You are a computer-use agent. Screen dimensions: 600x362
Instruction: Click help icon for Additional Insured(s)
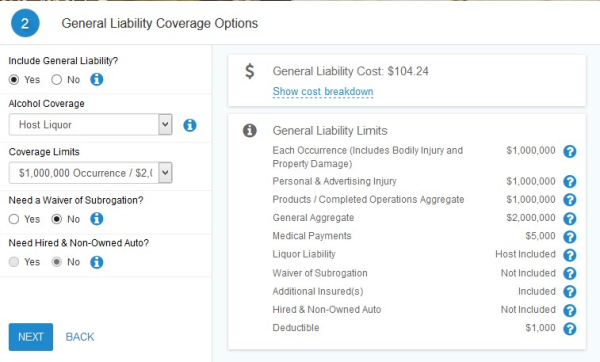(x=570, y=292)
